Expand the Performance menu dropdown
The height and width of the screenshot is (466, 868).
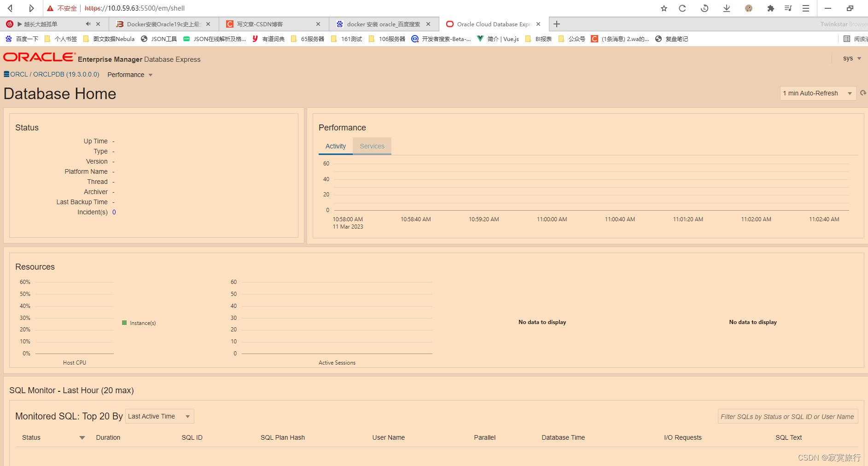pos(130,75)
